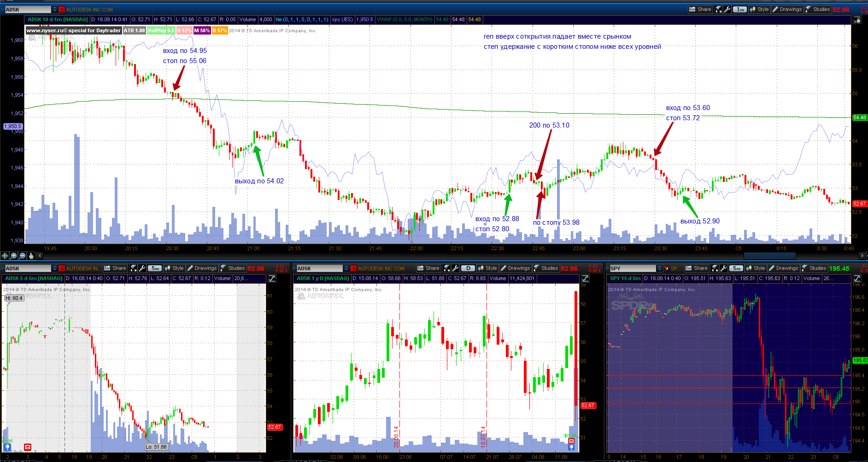This screenshot has width=868, height=462.
Task: Open Quick Study flask on SPY chart
Action: pos(715,268)
